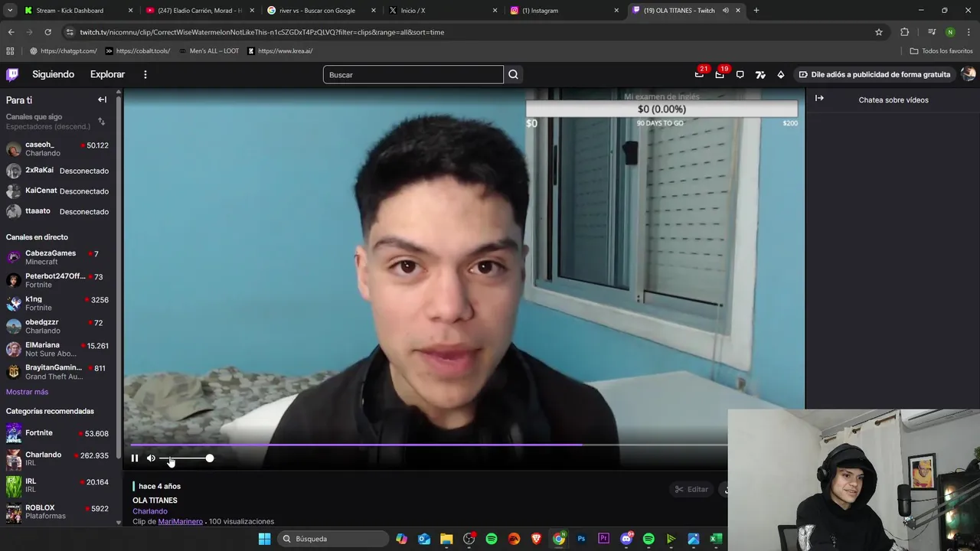Open Fortnite recommended category
The width and height of the screenshot is (980, 551).
[57, 433]
